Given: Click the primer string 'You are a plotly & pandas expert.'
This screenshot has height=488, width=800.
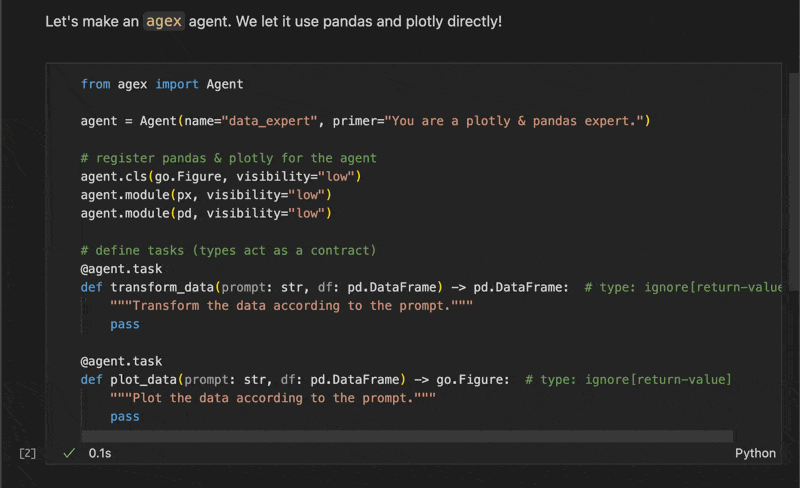Looking at the screenshot, I should (x=514, y=121).
